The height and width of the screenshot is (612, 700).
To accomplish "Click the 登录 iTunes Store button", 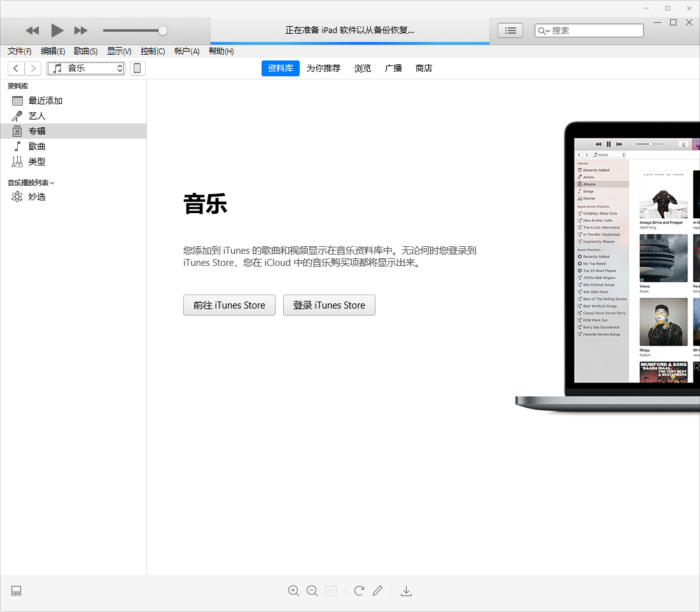I will [329, 305].
